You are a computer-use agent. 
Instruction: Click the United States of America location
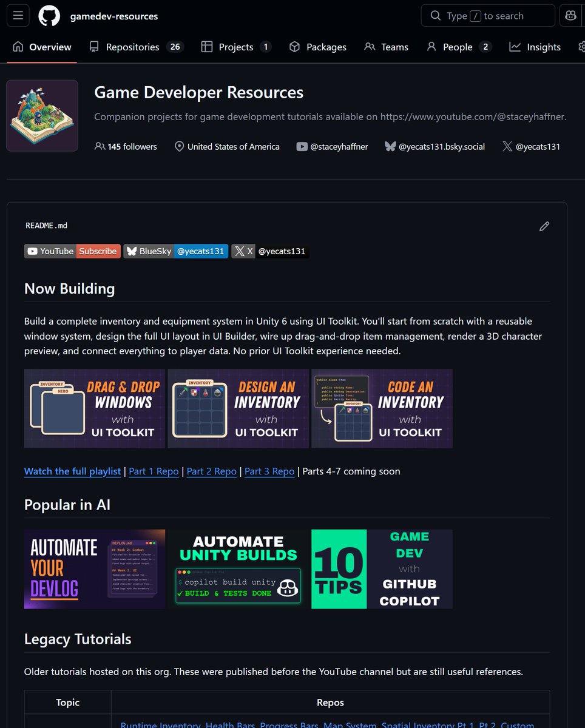[x=227, y=147]
